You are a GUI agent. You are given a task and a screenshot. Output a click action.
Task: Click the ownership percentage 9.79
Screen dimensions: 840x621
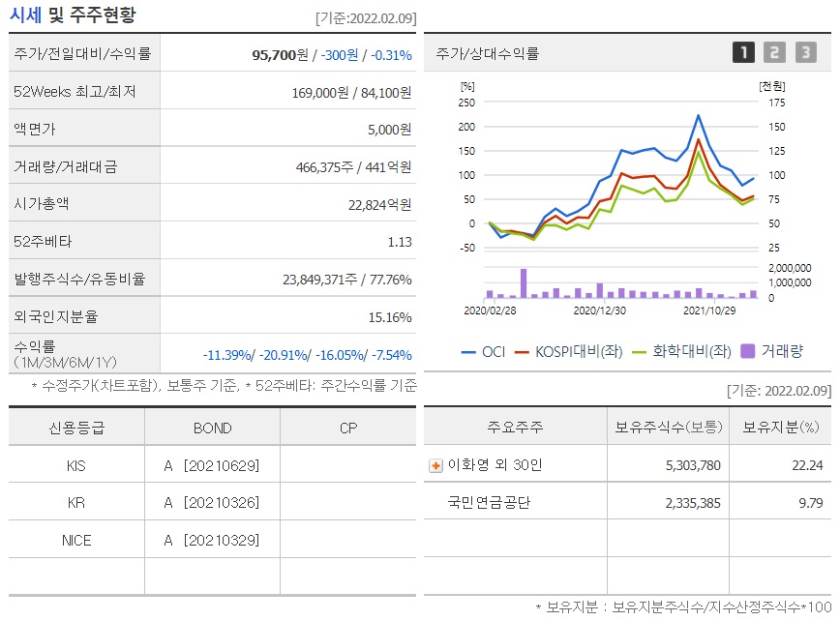click(811, 503)
